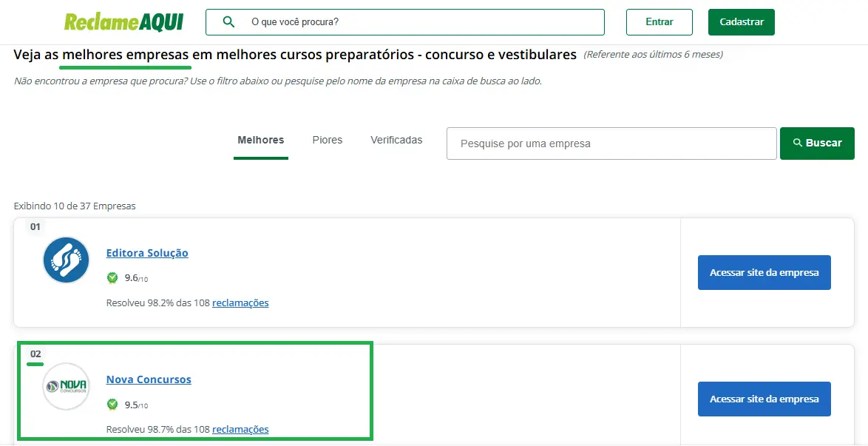Click the Editora Solução logo thumbnail
Screen dimensions: 868x446
pos(67,260)
